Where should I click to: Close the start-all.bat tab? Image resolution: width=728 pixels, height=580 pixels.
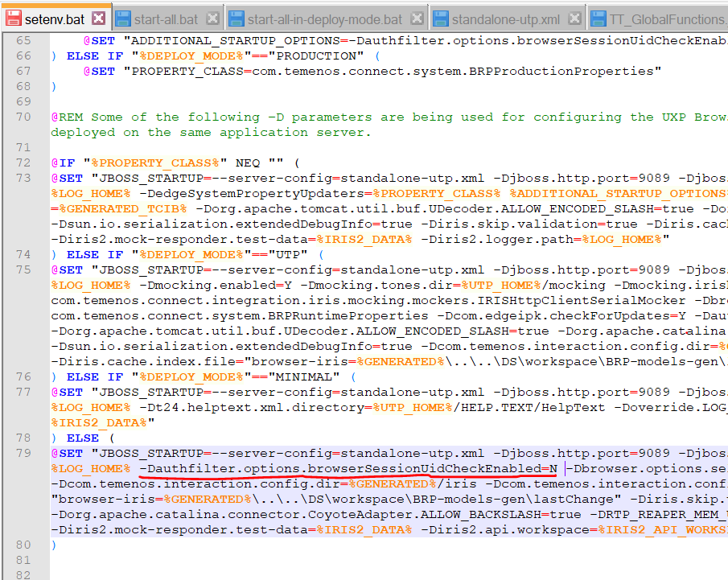coord(212,19)
